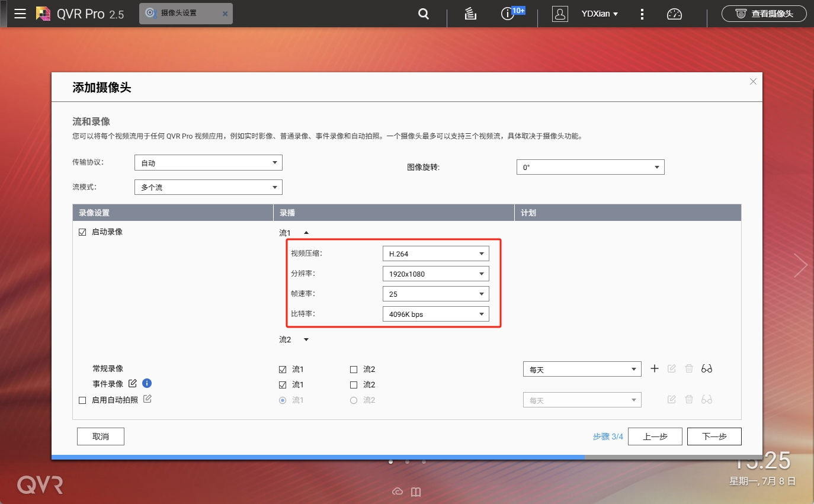814x504 pixels.
Task: Open the hamburger main menu
Action: (x=20, y=14)
